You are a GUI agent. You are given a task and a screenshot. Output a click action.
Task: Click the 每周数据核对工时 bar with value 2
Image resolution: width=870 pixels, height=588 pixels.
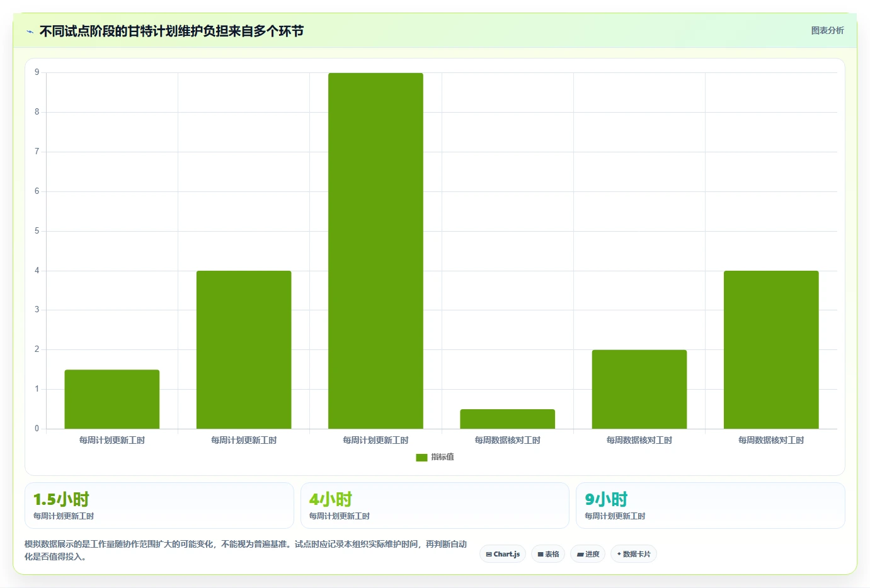639,389
